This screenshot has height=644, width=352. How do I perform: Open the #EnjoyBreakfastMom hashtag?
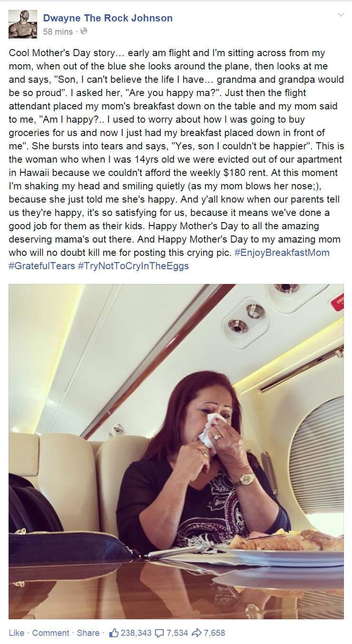pos(282,253)
